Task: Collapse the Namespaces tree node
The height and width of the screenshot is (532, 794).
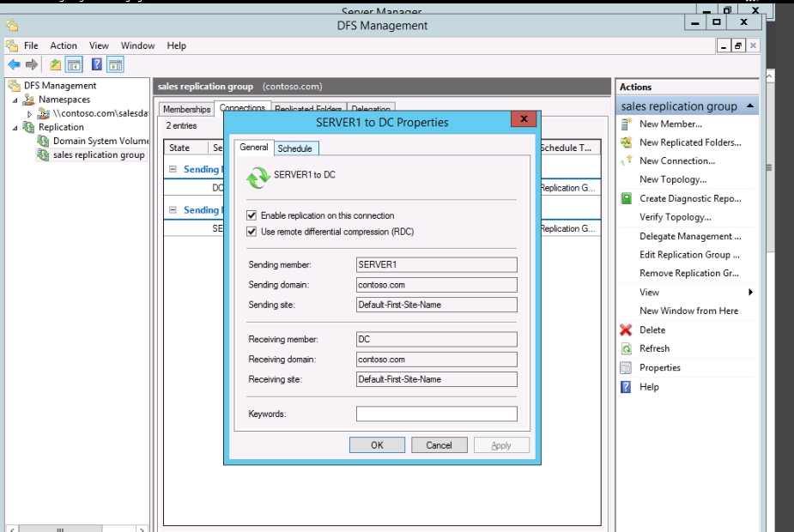Action: pos(15,100)
